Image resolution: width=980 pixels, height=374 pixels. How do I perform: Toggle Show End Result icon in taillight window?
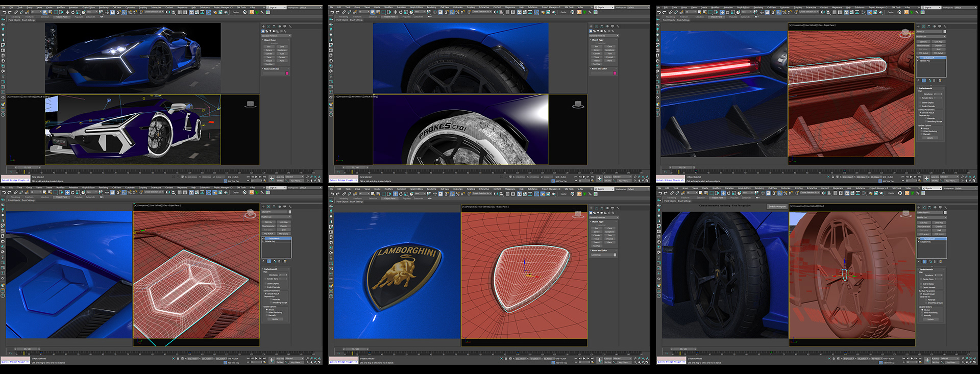point(924,80)
